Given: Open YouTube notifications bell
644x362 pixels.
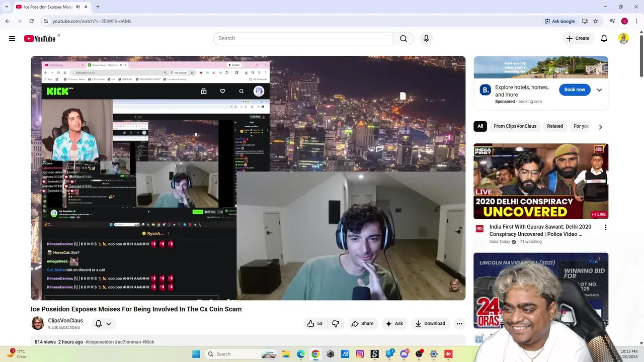Looking at the screenshot, I should pyautogui.click(x=604, y=39).
